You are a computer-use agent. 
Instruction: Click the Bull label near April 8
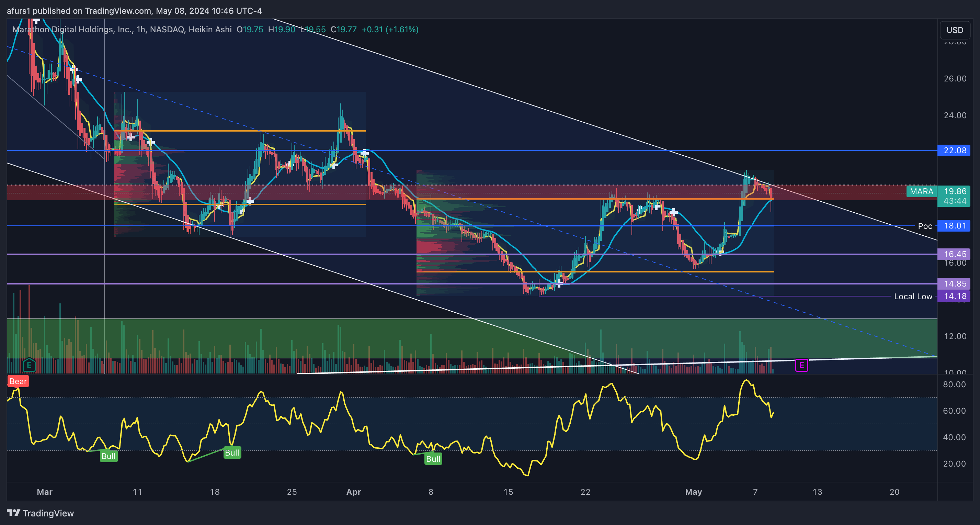click(x=433, y=459)
